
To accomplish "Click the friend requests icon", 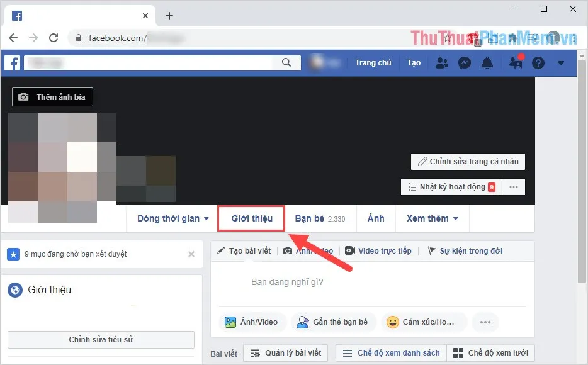I will pos(441,63).
